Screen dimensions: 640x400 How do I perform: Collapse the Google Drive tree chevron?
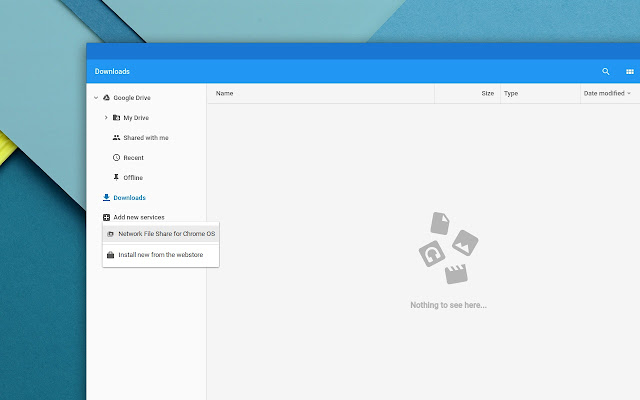96,98
